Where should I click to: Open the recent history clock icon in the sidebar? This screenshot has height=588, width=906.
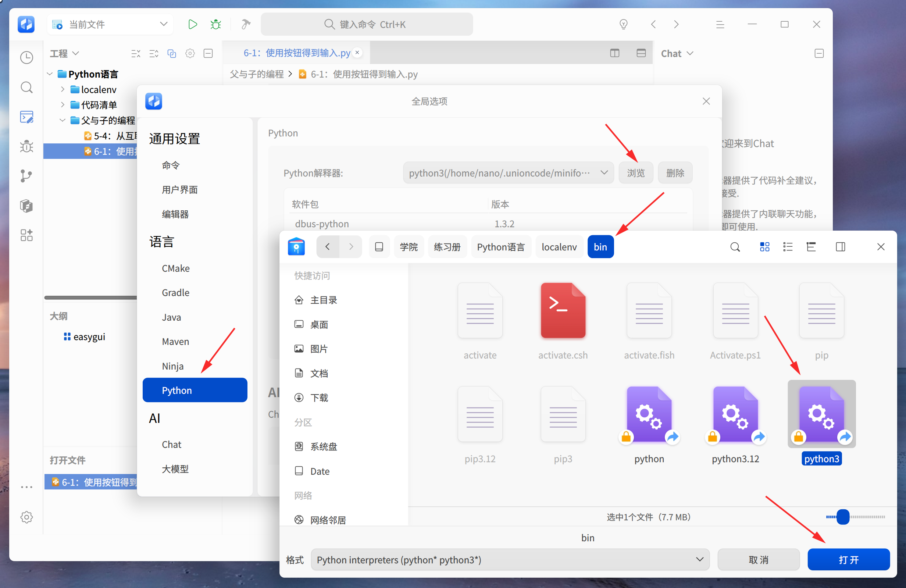pyautogui.click(x=26, y=57)
